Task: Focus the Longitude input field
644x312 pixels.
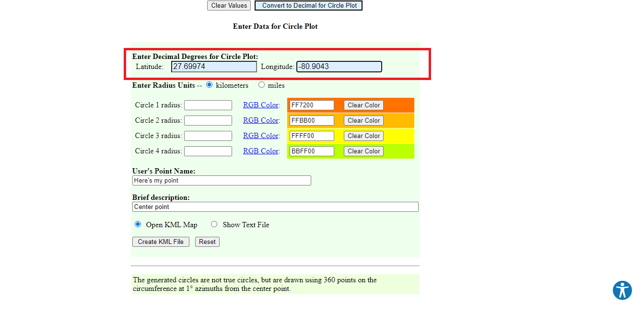Action: [x=339, y=67]
